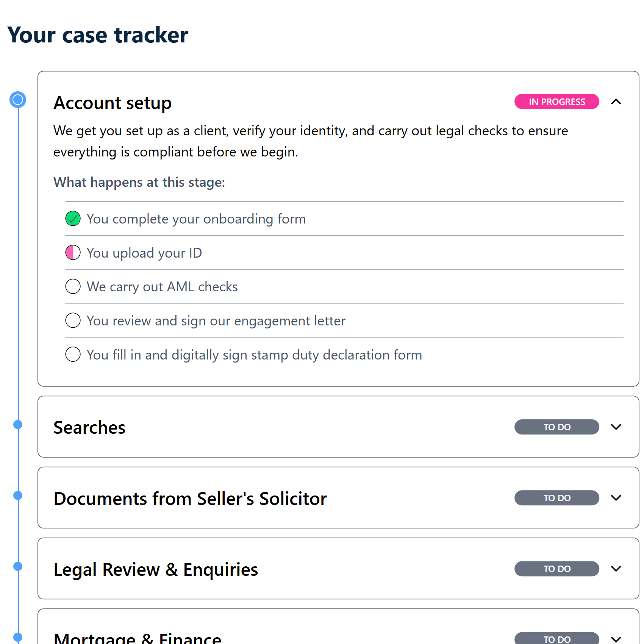Click the Account setup timeline ring marker
Screen dimensions: 644x644
tap(18, 100)
